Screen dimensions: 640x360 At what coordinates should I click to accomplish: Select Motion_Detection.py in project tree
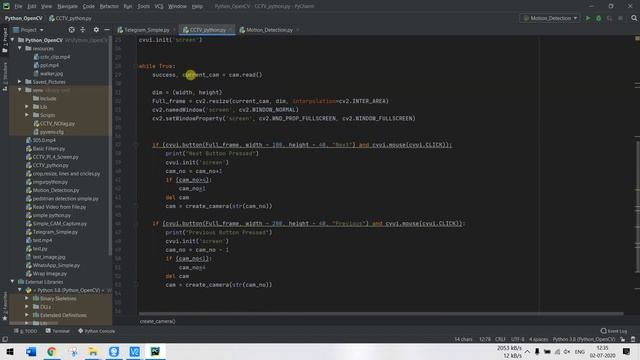[x=56, y=190]
